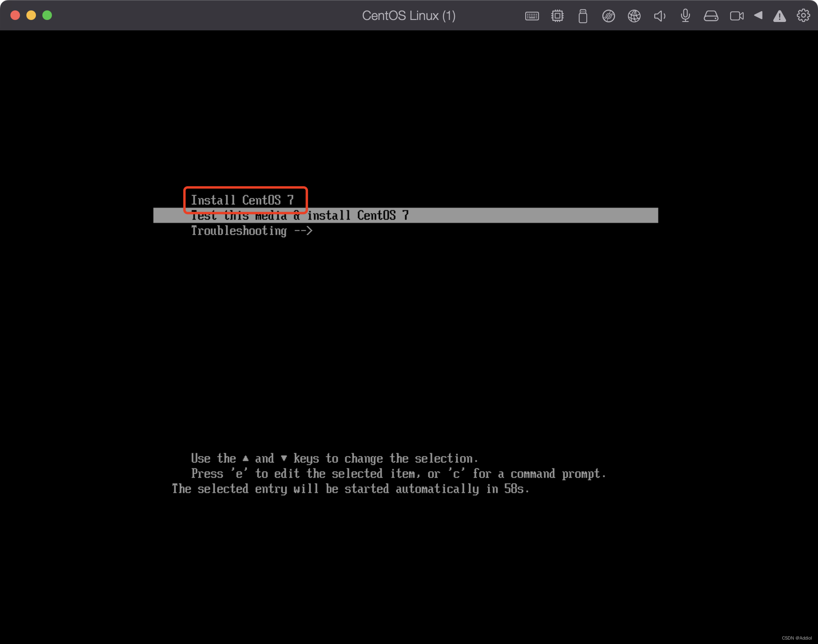Open the keyboard icon in the title bar

[x=532, y=16]
